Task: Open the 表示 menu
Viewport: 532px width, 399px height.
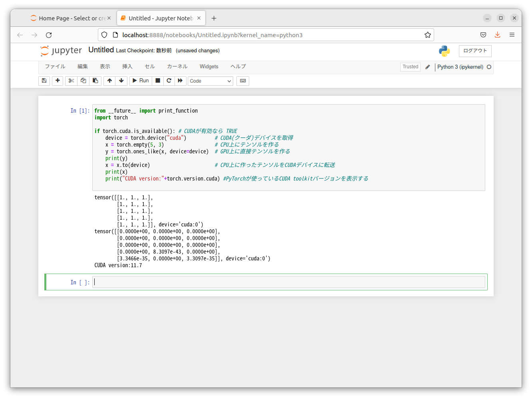Action: [x=105, y=67]
